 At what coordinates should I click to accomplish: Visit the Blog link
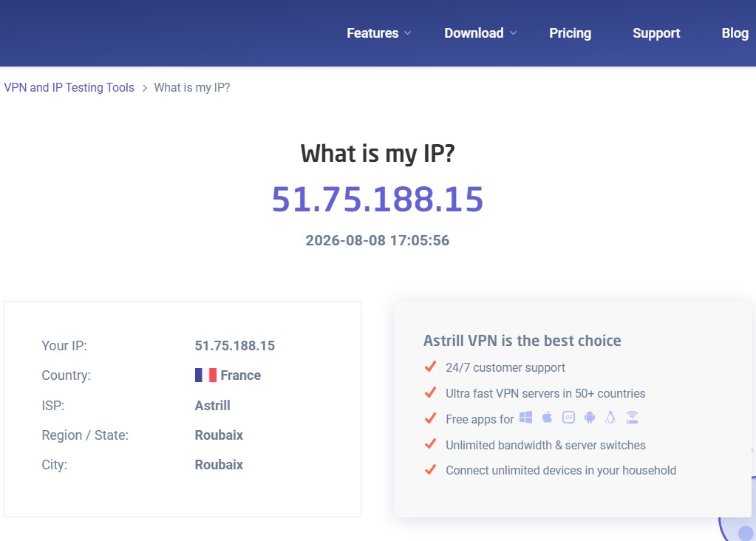pyautogui.click(x=735, y=33)
